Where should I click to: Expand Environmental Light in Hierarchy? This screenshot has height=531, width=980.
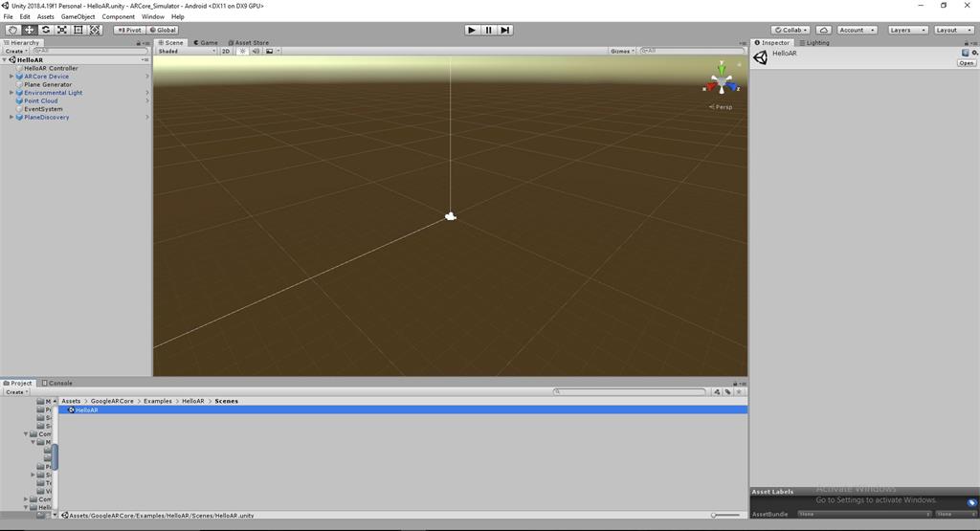(x=11, y=93)
